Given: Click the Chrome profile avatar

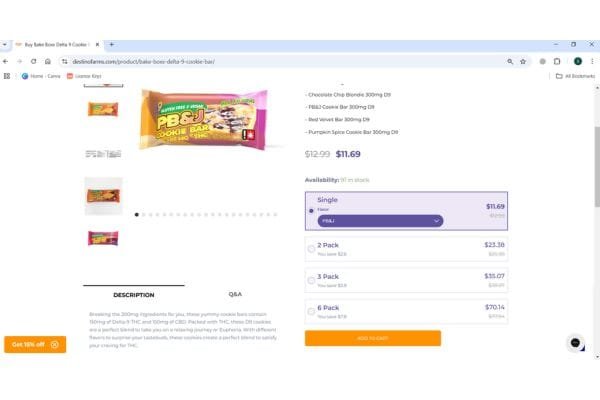Looking at the screenshot, I should click(x=578, y=61).
